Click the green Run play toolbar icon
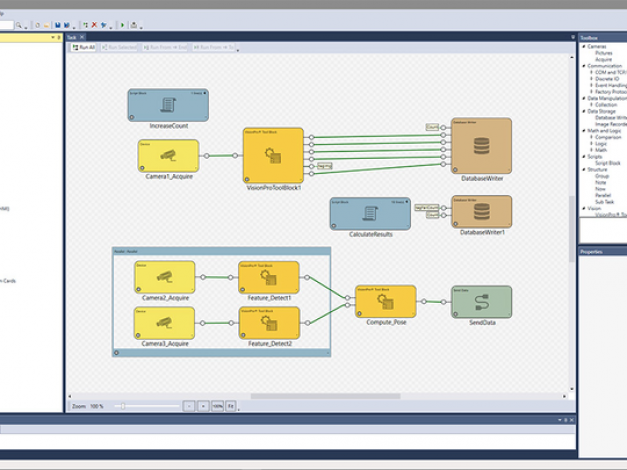This screenshot has height=470, width=627. click(122, 25)
